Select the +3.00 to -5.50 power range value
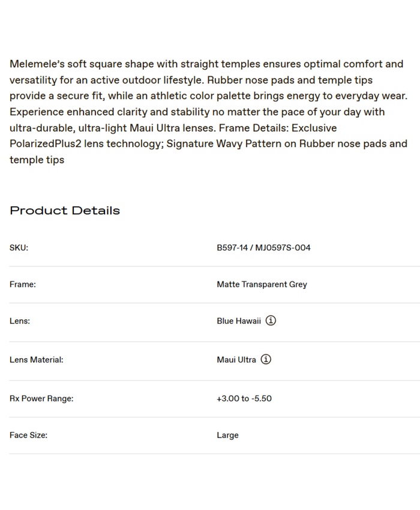 [244, 398]
